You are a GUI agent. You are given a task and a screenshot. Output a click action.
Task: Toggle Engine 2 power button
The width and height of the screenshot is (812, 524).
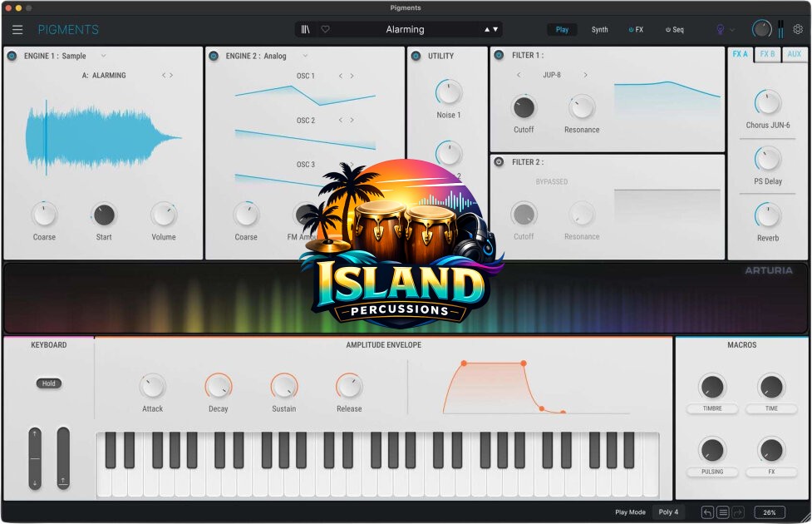tap(214, 56)
